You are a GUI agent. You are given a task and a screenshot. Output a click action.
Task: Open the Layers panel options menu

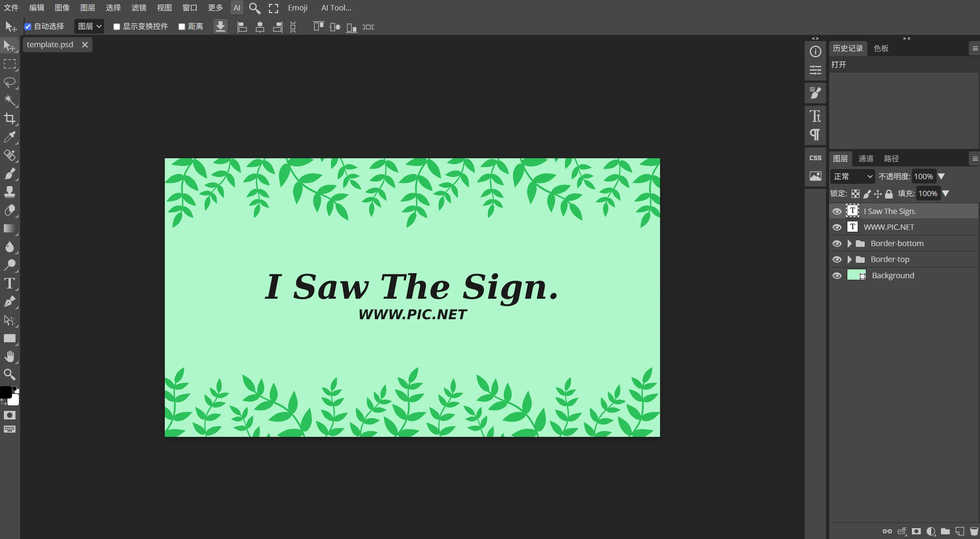point(975,159)
